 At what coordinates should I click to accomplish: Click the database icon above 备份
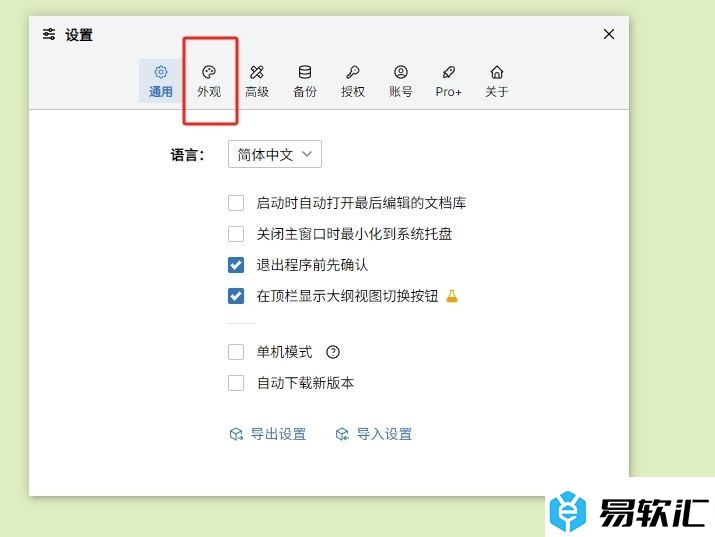point(305,72)
